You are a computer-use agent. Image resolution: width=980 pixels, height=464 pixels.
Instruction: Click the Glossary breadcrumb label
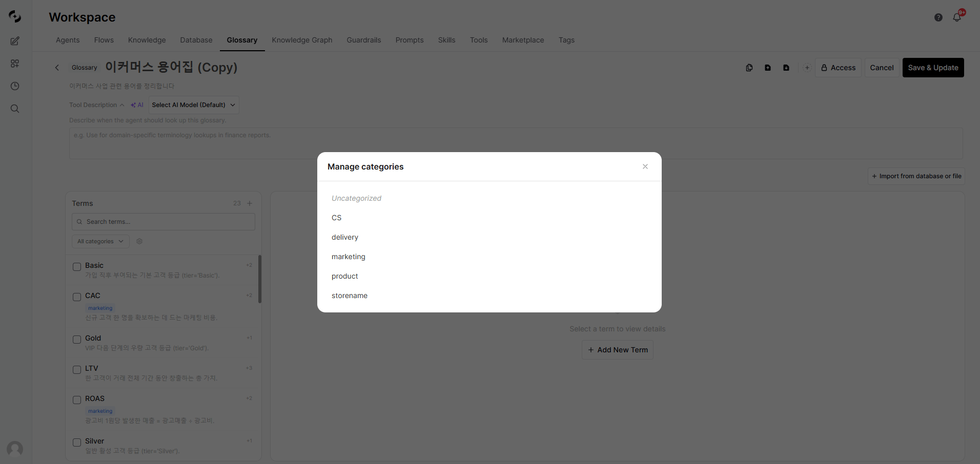pyautogui.click(x=84, y=68)
